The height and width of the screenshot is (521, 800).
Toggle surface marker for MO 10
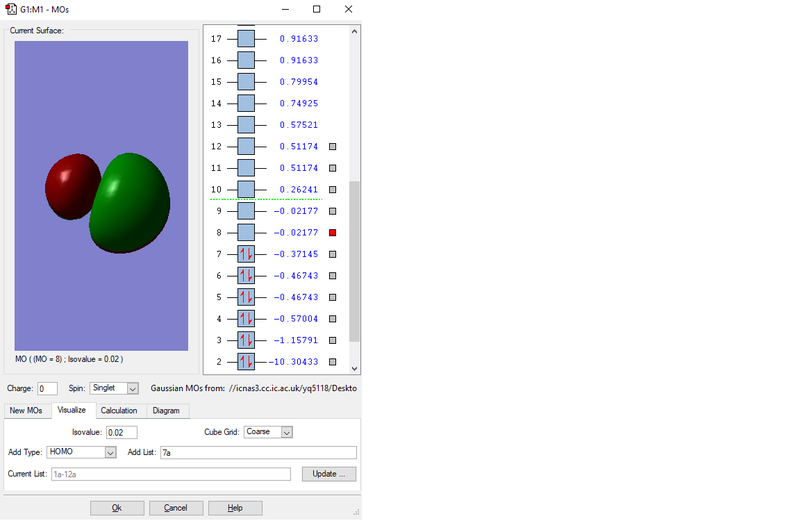click(x=333, y=189)
